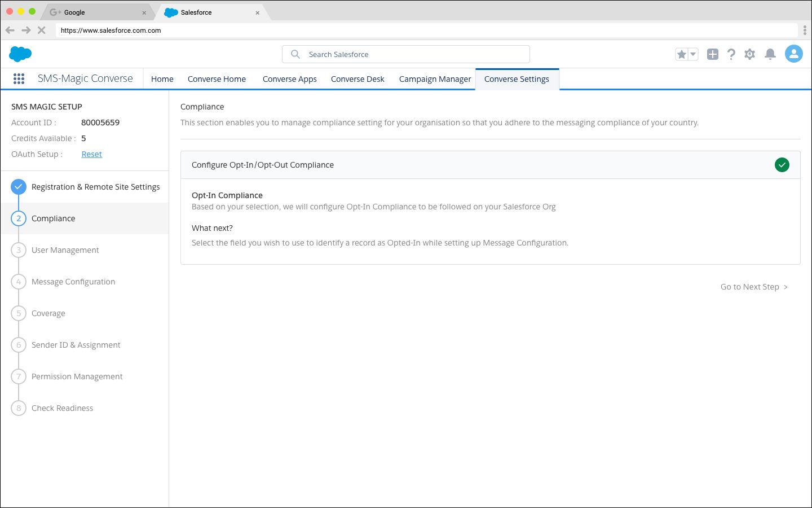Open the setup gear icon
Image resolution: width=812 pixels, height=508 pixels.
pyautogui.click(x=749, y=54)
